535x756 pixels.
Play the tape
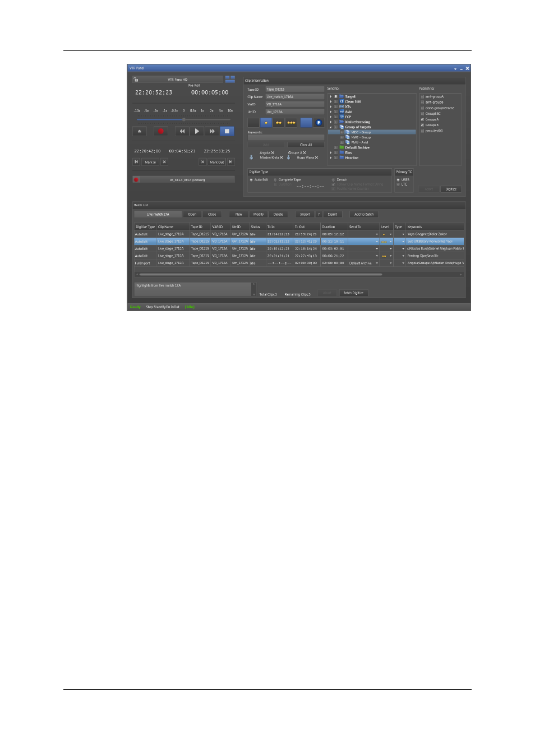tap(197, 131)
